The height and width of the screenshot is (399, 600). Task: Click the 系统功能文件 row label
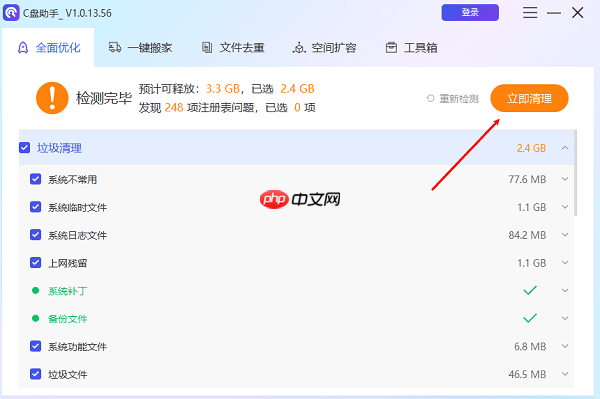pos(77,347)
